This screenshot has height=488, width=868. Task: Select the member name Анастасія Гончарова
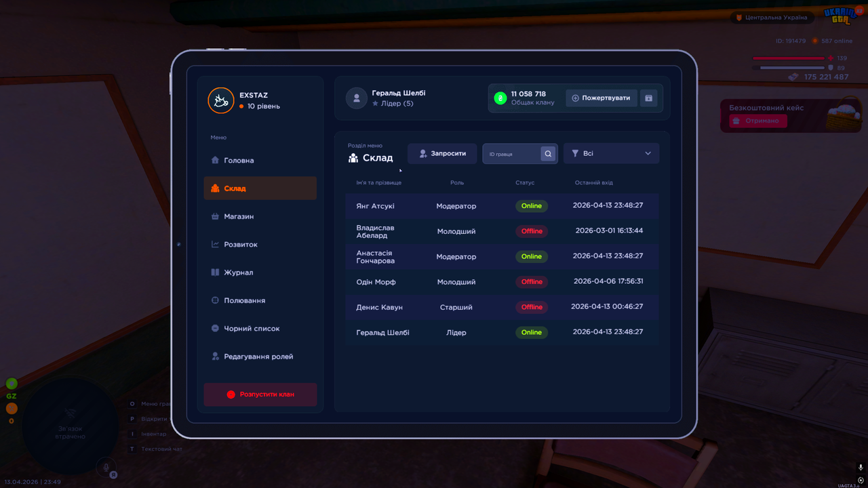point(375,257)
